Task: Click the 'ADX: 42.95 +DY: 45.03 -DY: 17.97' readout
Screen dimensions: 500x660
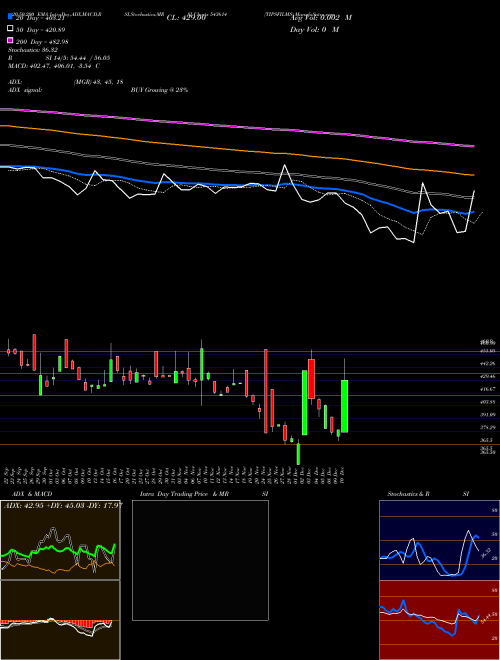Action: point(63,505)
